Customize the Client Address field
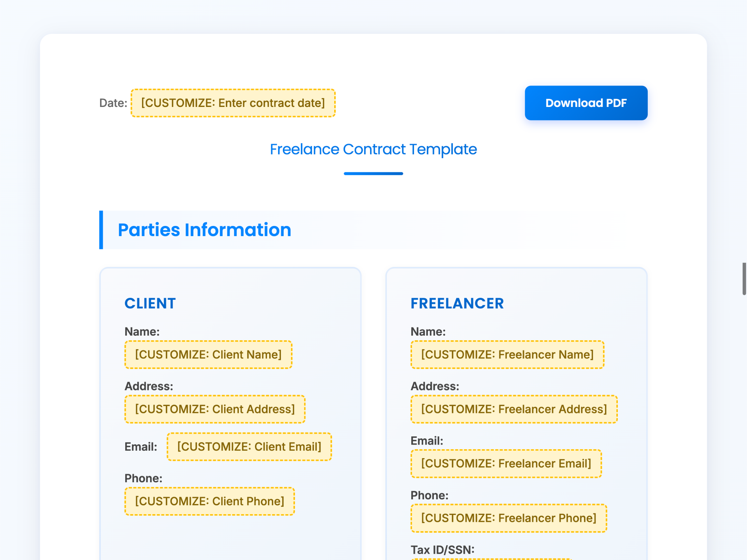 point(214,409)
